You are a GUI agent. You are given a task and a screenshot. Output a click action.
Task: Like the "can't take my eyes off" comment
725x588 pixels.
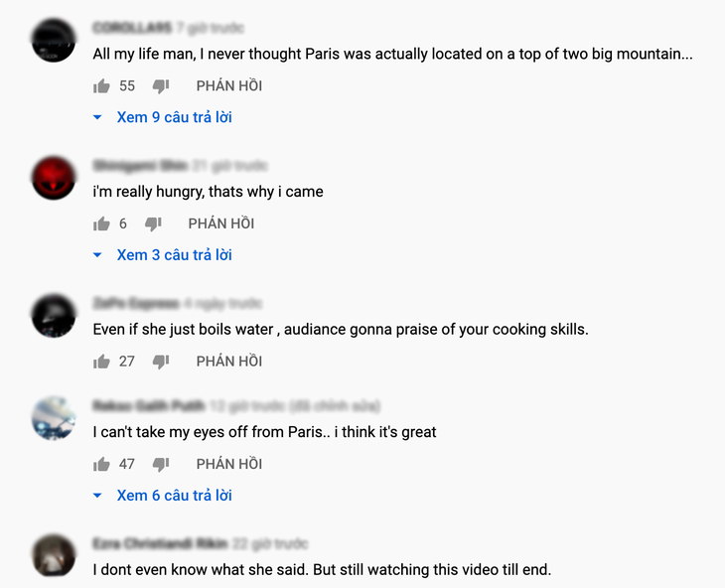[x=101, y=464]
